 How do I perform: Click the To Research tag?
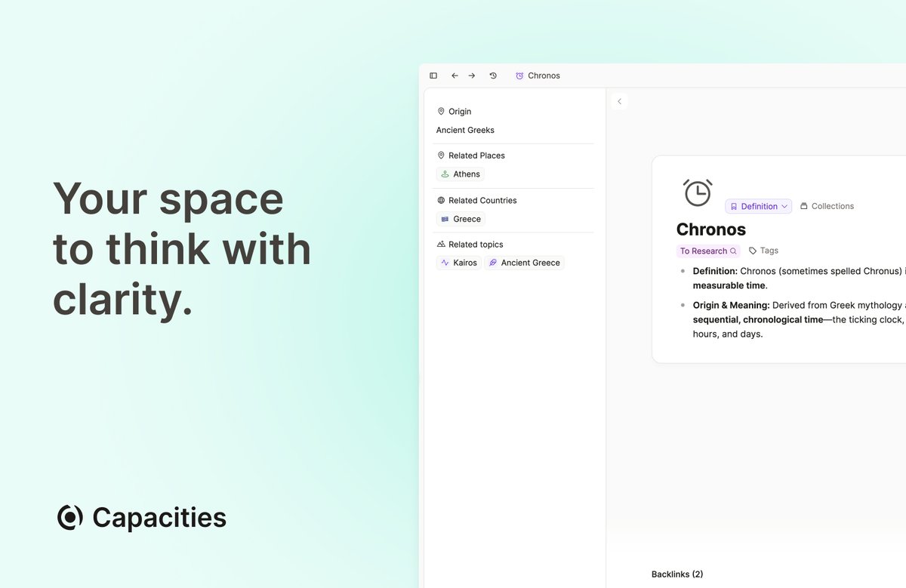(x=708, y=251)
